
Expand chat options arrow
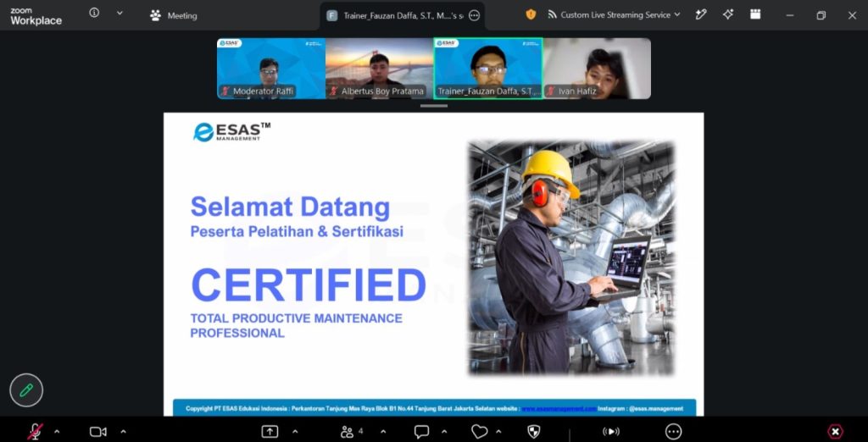point(444,432)
